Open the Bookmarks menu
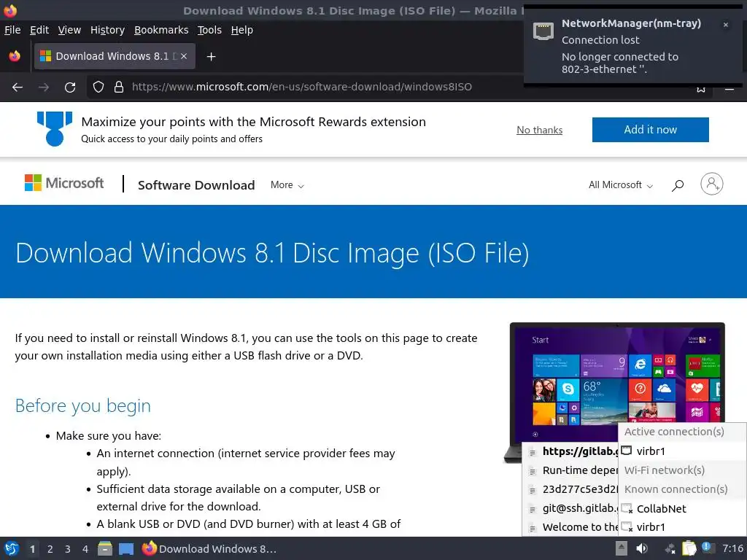Viewport: 747px width, 560px height. 161,30
